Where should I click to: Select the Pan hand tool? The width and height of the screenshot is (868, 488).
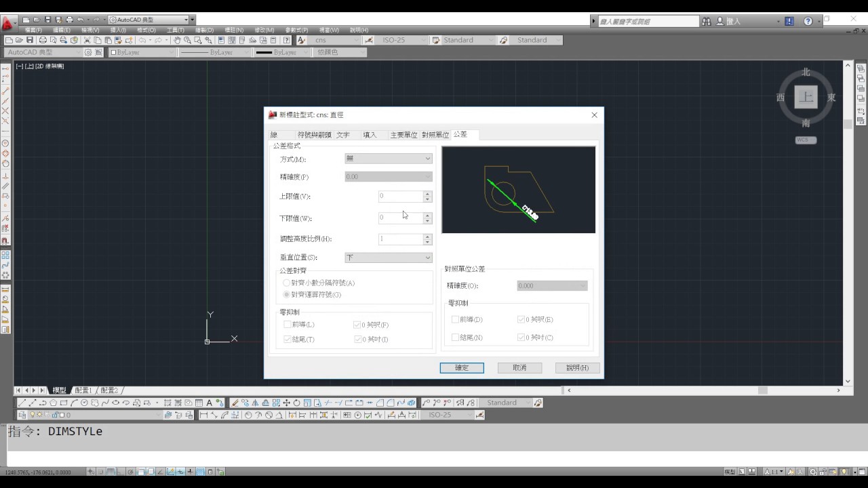177,40
